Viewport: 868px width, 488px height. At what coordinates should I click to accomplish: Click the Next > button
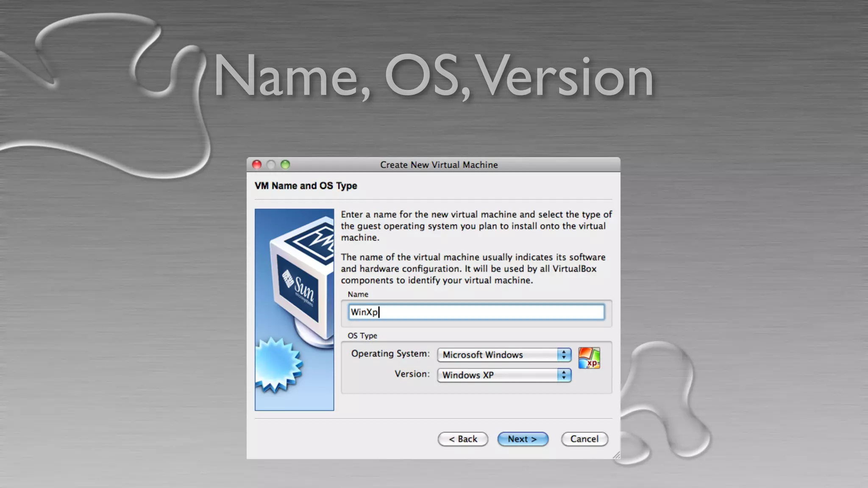click(x=523, y=439)
